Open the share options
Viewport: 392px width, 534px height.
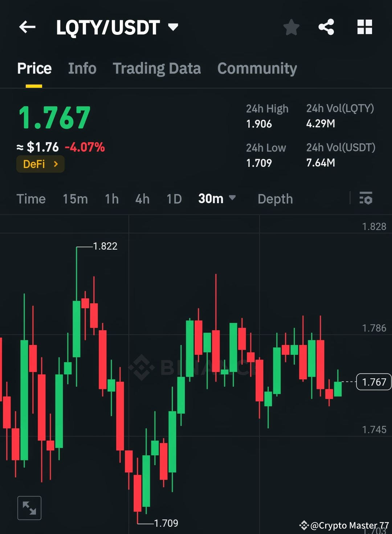(326, 26)
